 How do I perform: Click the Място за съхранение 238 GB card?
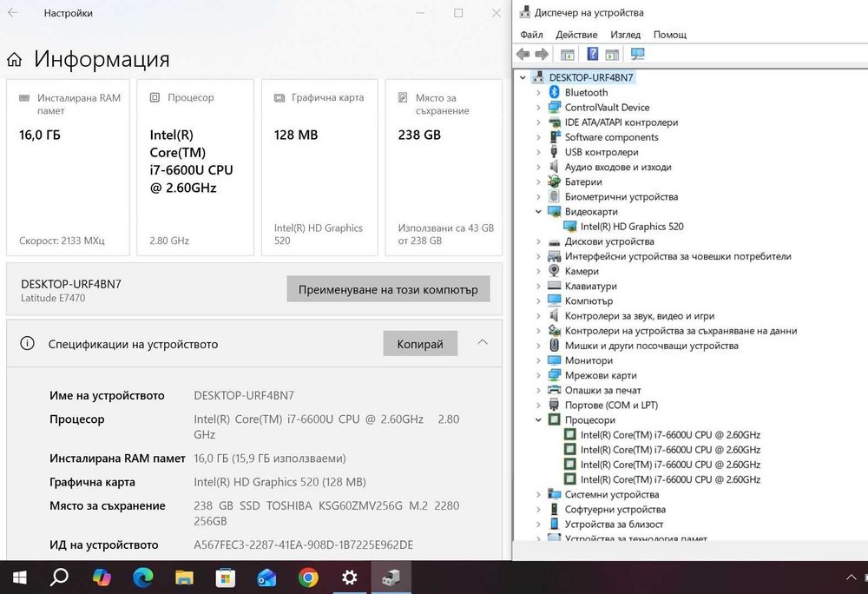(x=444, y=168)
